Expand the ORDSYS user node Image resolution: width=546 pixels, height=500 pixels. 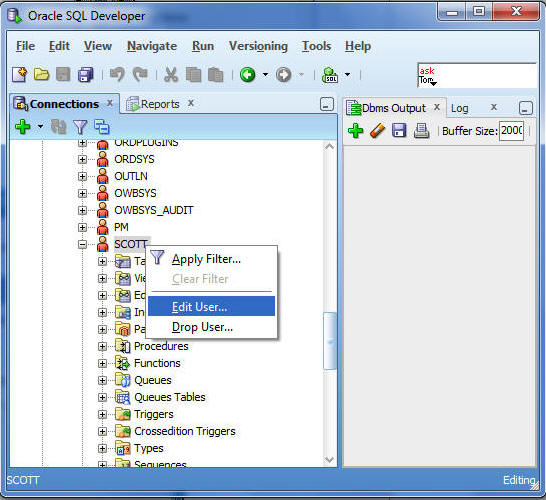[82, 159]
